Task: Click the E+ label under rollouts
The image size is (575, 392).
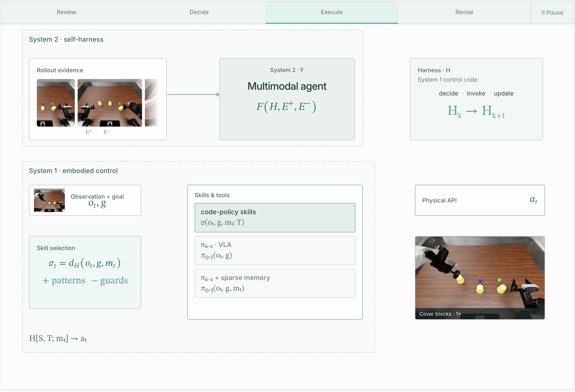Action: pos(89,132)
